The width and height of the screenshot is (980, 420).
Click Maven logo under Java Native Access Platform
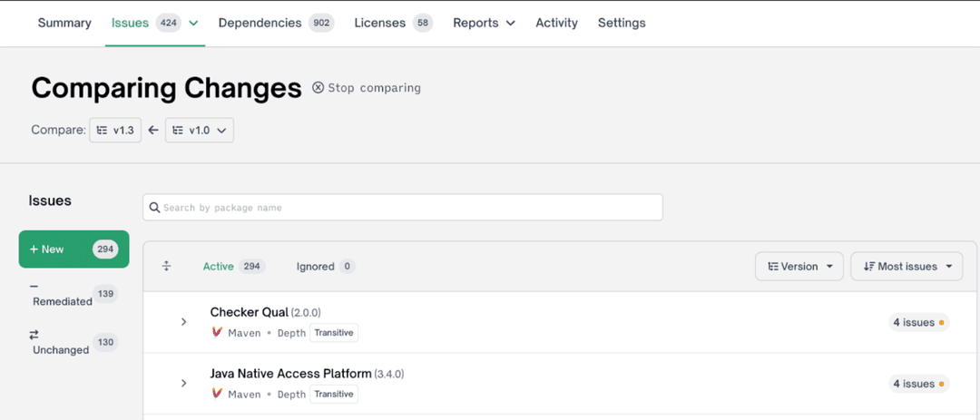[x=217, y=394]
